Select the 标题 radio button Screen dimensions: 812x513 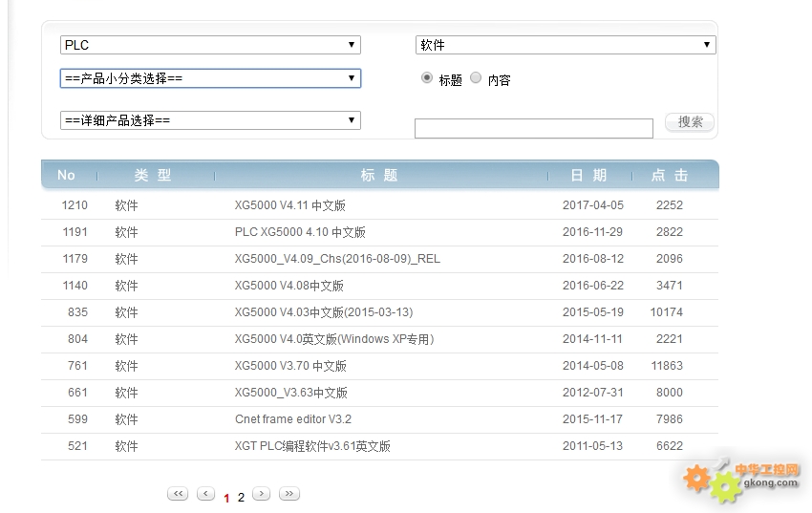[x=427, y=78]
